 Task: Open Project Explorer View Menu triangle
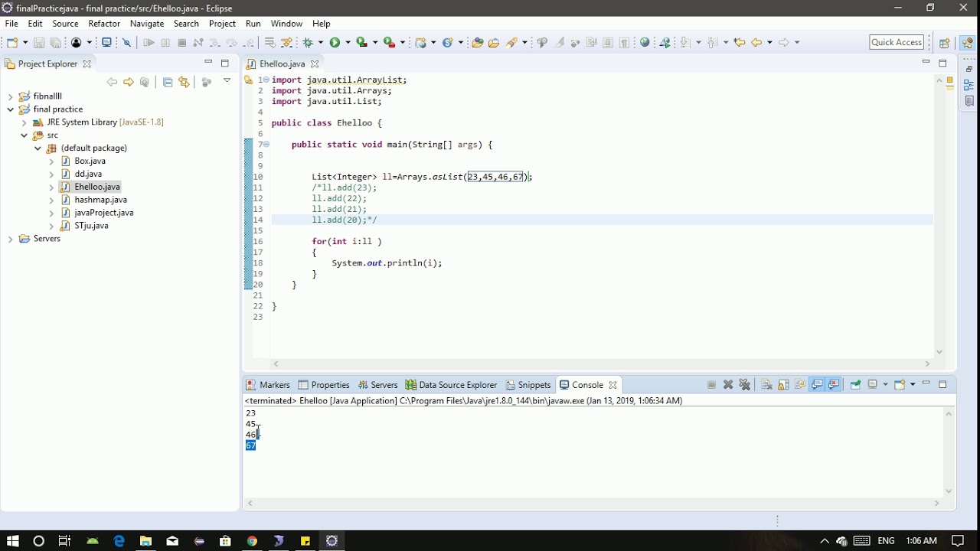click(x=227, y=81)
